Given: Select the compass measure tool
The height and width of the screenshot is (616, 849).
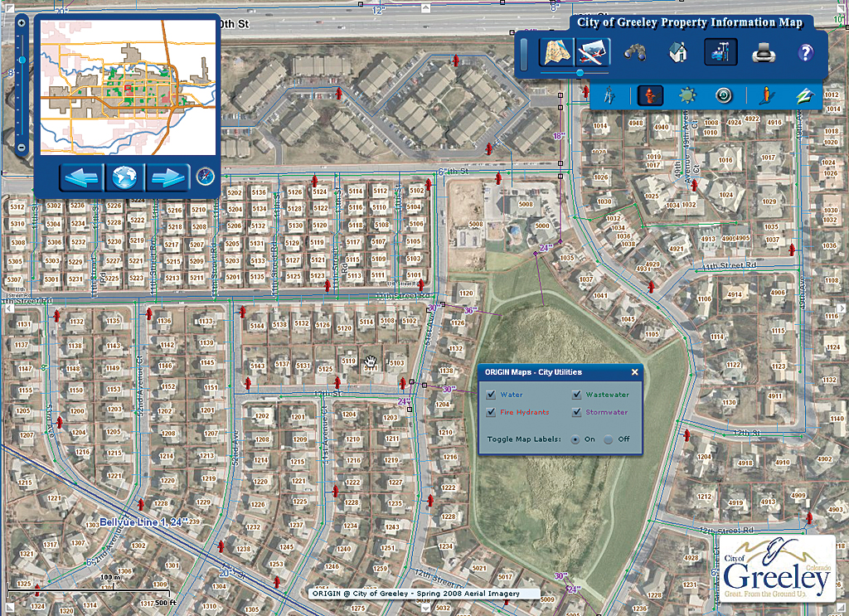Looking at the screenshot, I should coord(609,96).
